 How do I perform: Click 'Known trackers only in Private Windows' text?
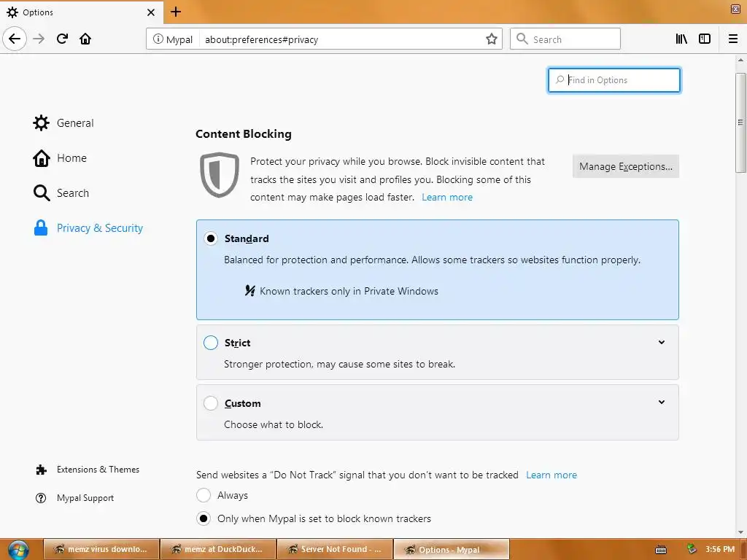pos(349,291)
